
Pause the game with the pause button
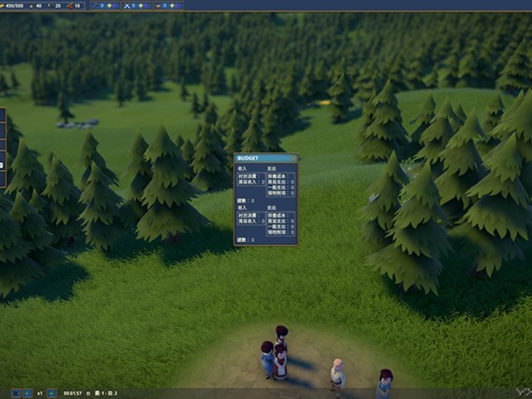[16, 393]
